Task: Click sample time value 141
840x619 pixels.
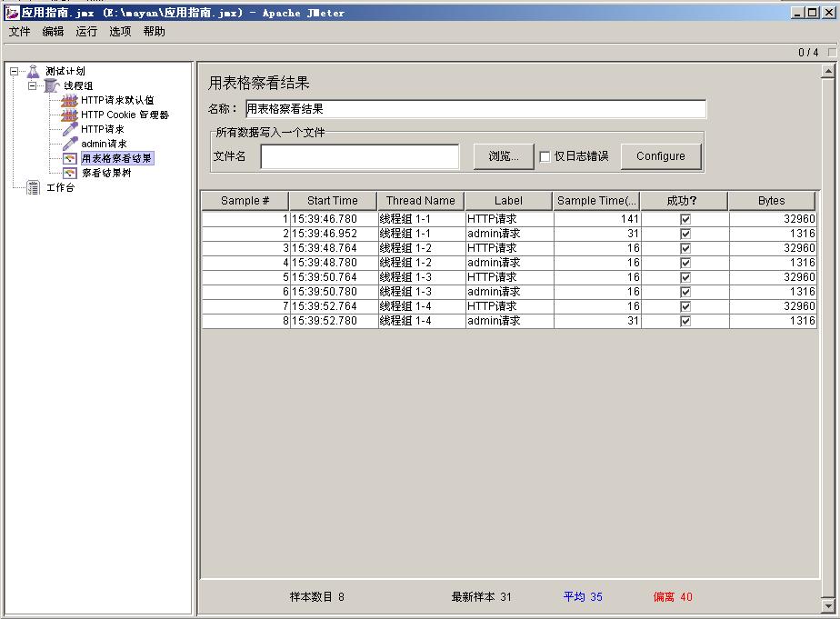Action: (597, 219)
